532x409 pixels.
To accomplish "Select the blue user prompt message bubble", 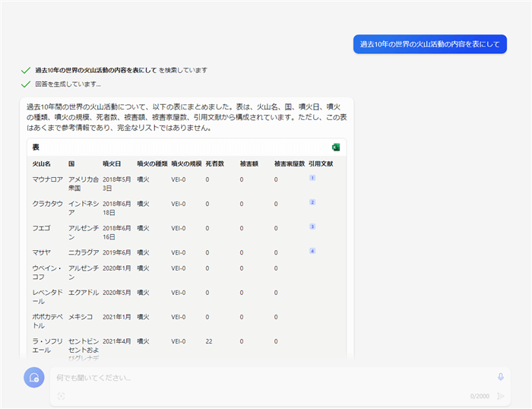I will (x=430, y=44).
